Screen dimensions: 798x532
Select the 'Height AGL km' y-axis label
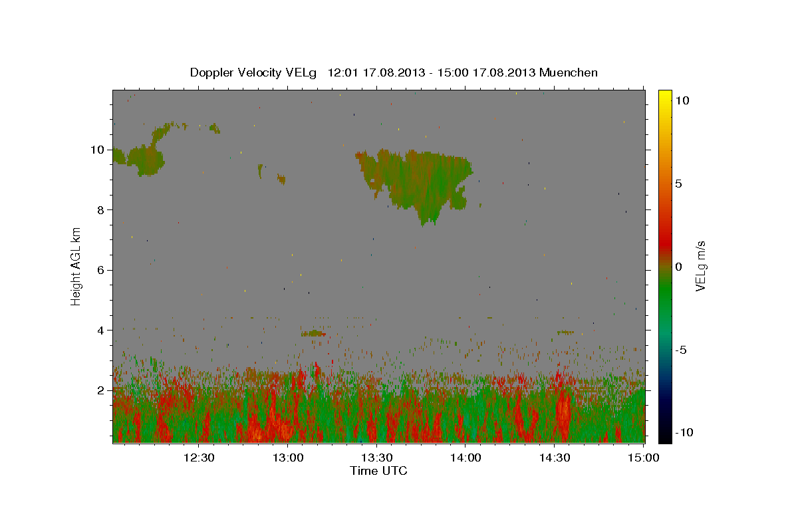pos(76,265)
